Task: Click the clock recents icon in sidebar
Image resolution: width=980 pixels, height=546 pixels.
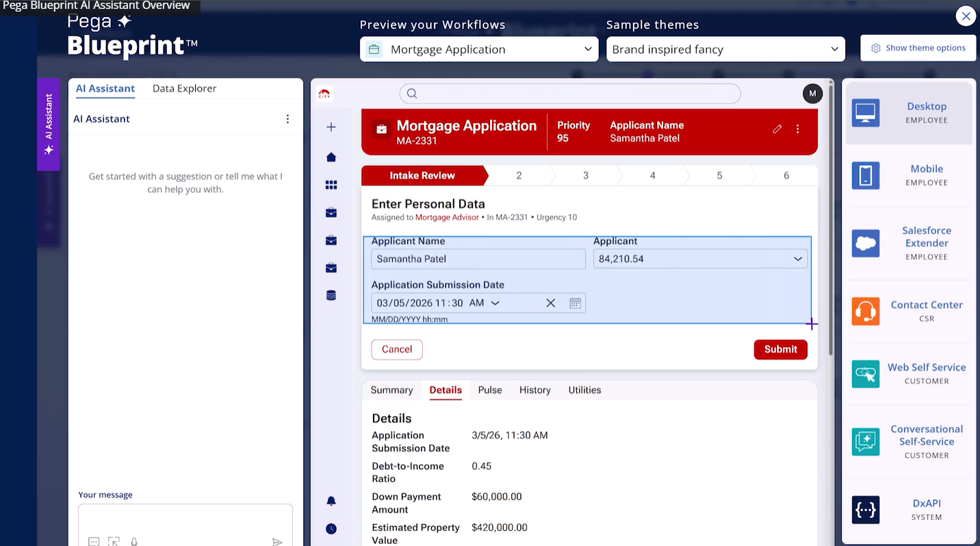Action: pyautogui.click(x=331, y=529)
